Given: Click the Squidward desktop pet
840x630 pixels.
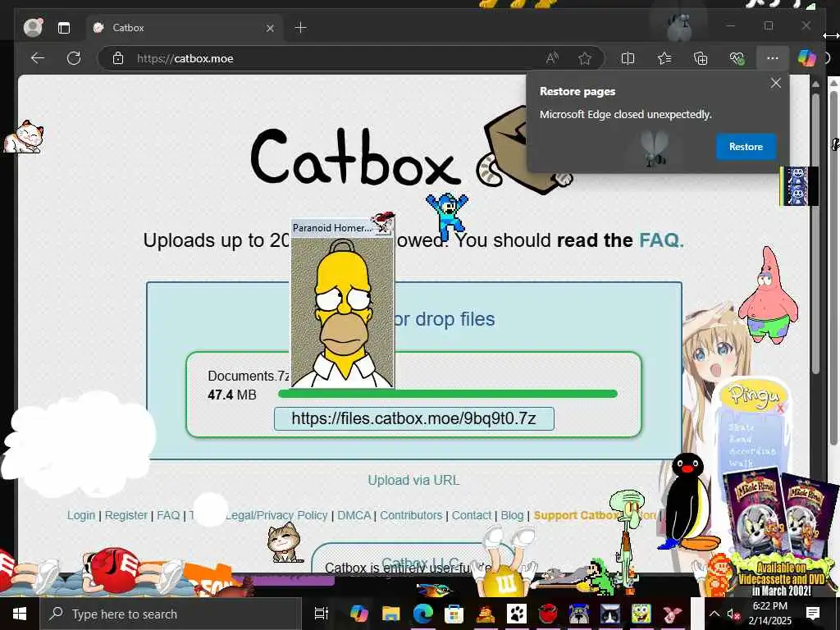Looking at the screenshot, I should tap(627, 540).
